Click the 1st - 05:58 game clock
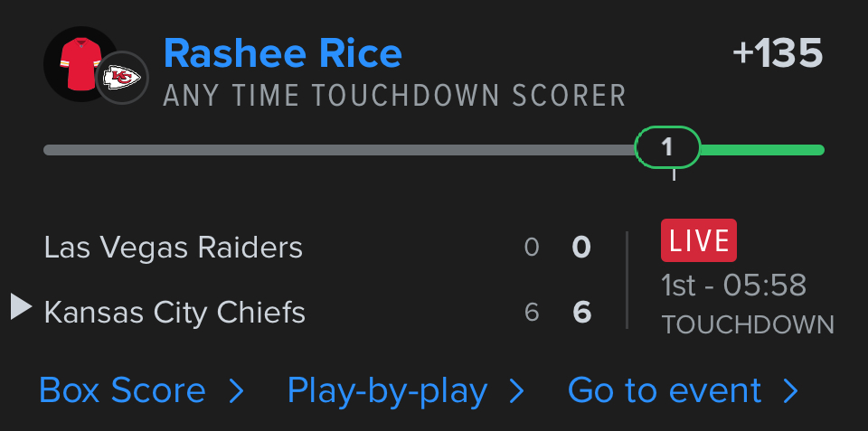Viewport: 868px width, 431px height. 733,286
